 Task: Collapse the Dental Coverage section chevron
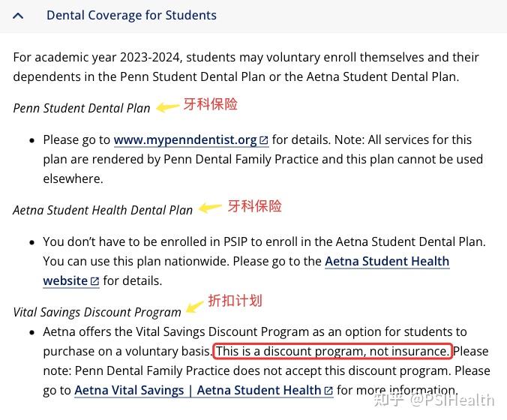[18, 16]
